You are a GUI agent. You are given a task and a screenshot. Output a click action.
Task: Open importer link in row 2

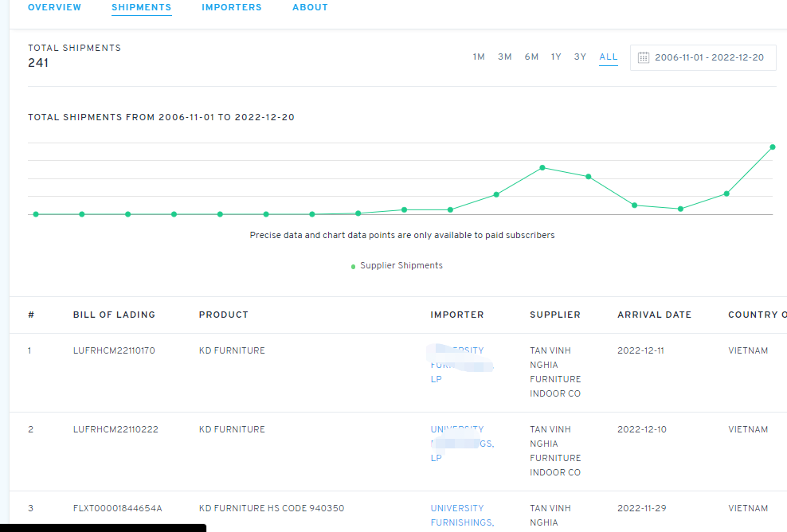coord(462,444)
